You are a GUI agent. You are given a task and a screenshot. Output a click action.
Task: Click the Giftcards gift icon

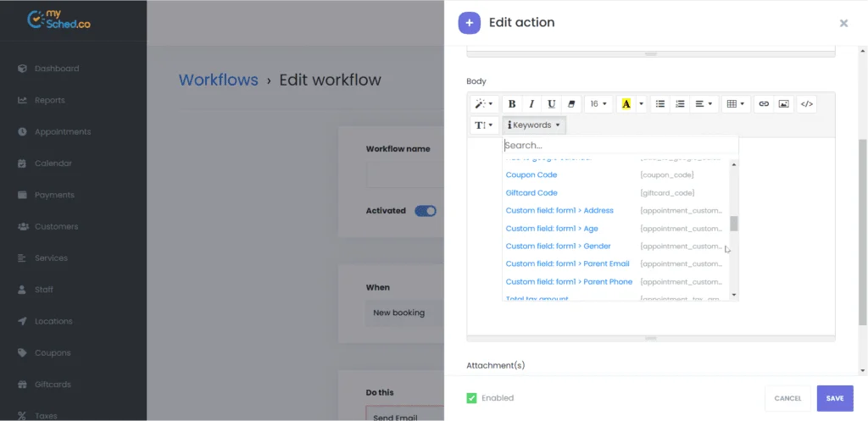22,384
